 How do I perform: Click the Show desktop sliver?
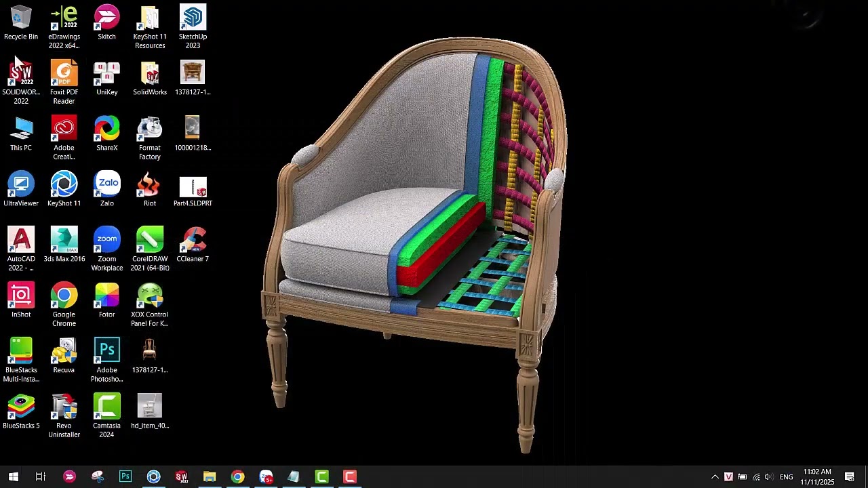click(x=866, y=477)
